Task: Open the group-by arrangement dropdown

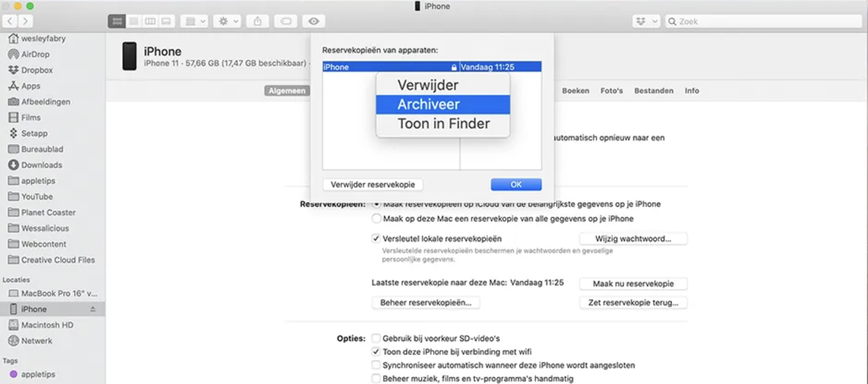Action: (x=194, y=21)
